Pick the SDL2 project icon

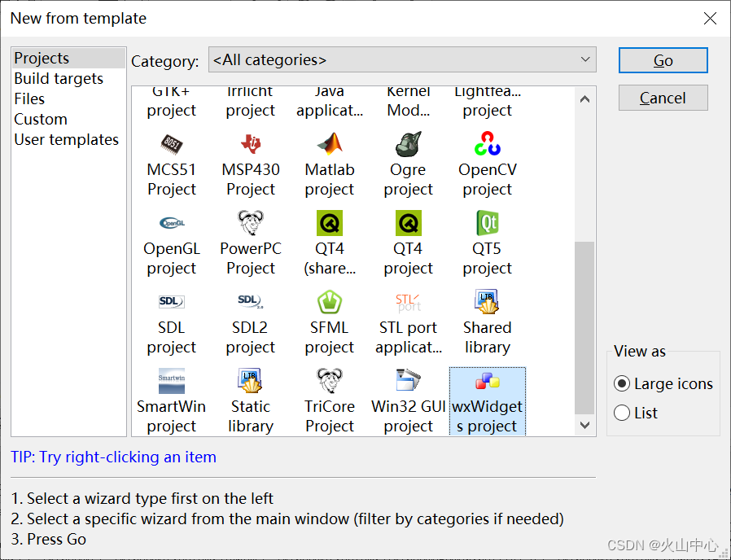pos(251,302)
